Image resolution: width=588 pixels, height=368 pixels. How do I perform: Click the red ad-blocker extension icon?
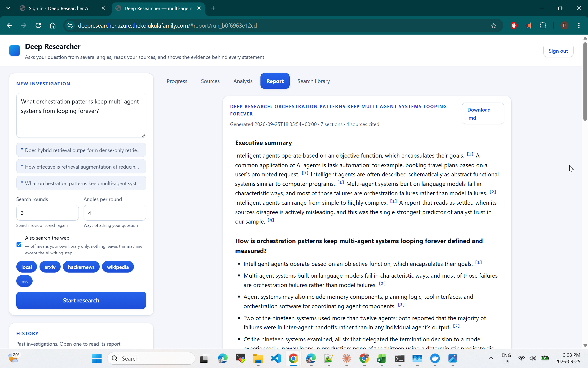(514, 26)
